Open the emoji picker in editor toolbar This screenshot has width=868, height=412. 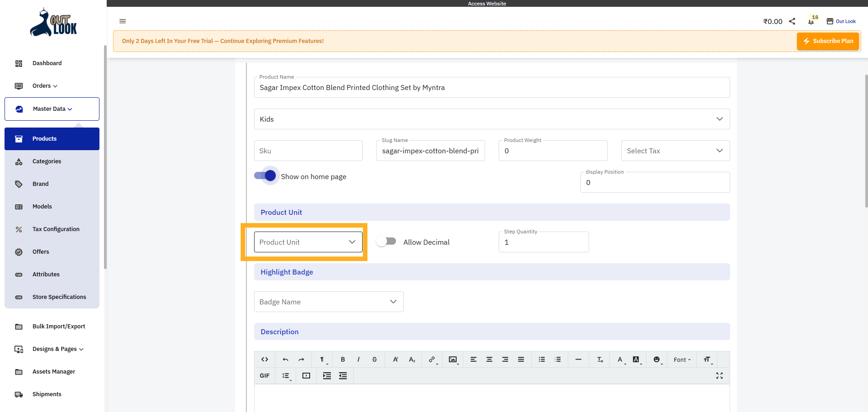point(656,360)
